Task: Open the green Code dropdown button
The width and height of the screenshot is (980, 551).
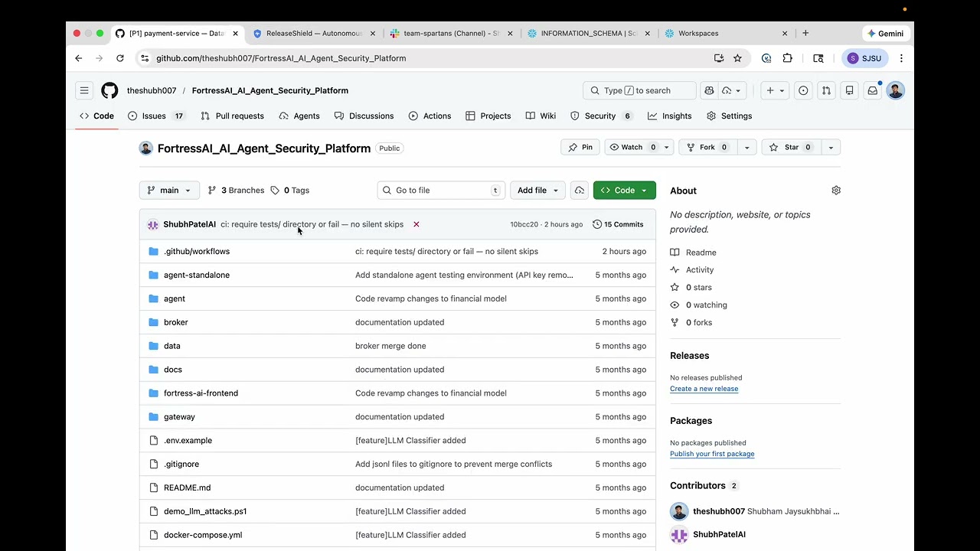Action: point(624,191)
